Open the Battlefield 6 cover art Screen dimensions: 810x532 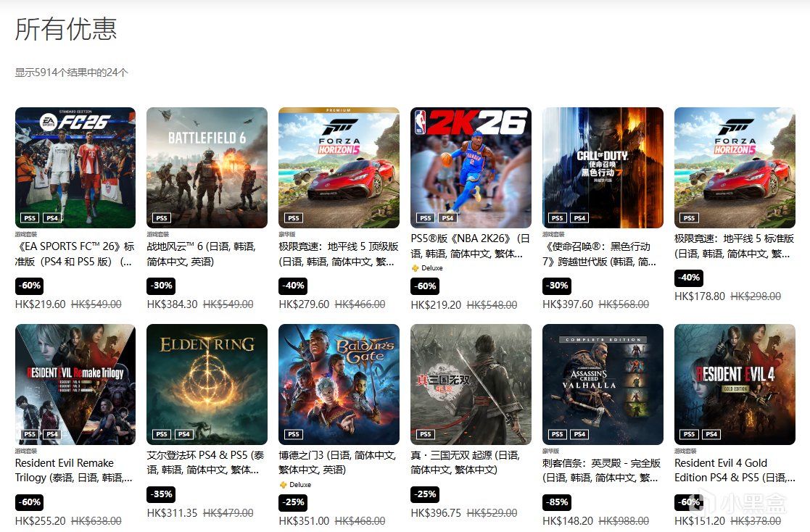207,167
